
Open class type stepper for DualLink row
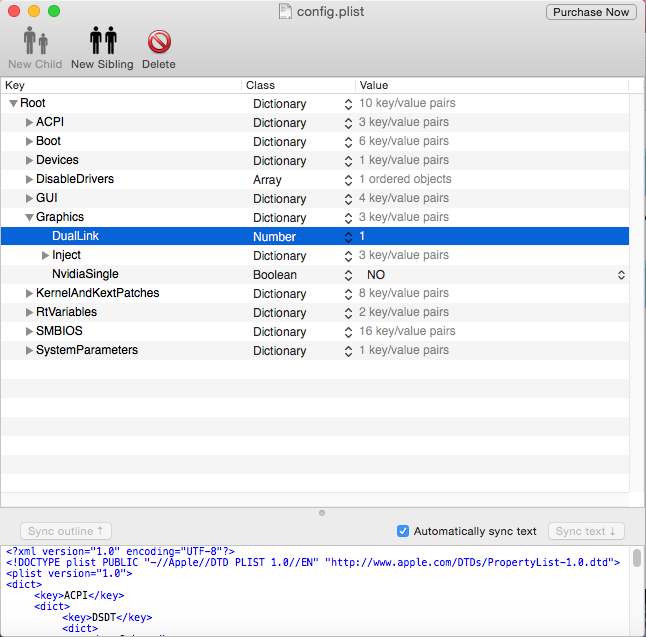[347, 237]
